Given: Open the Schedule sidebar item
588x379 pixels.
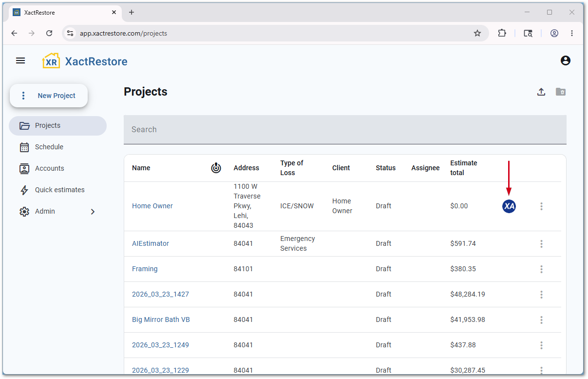Looking at the screenshot, I should tap(57, 147).
